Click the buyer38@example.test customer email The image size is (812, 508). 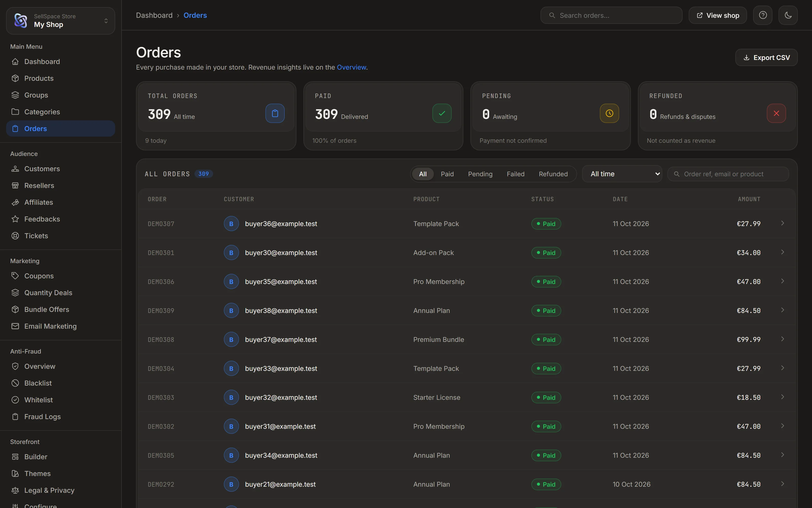coord(281,310)
